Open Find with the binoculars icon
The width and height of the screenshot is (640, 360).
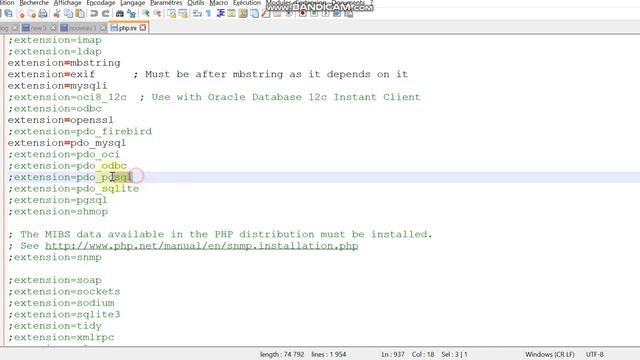tap(120, 13)
